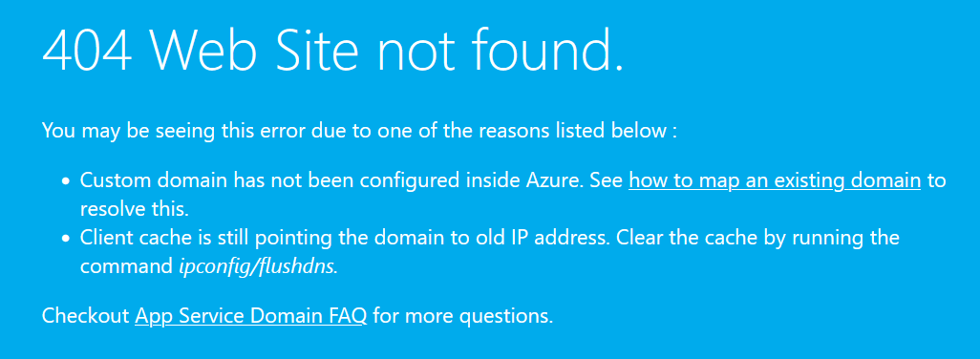Click the 'Web Site' words in heading
Viewport: 980px width, 359px height.
[256, 51]
